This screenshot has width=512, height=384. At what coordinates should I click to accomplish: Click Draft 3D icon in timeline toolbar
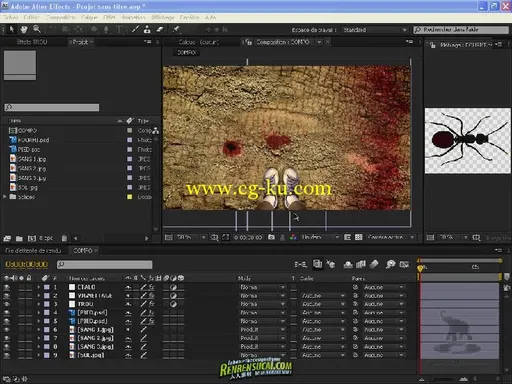[x=331, y=264]
